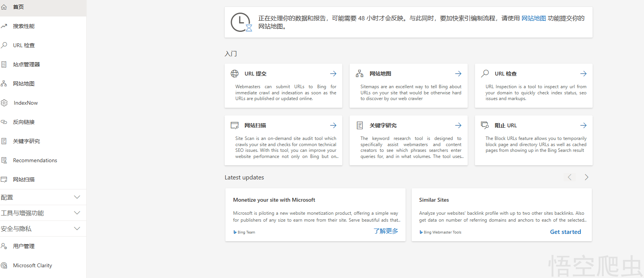Expand the 安全与隐私 section chevron
The height and width of the screenshot is (278, 644).
(77, 229)
